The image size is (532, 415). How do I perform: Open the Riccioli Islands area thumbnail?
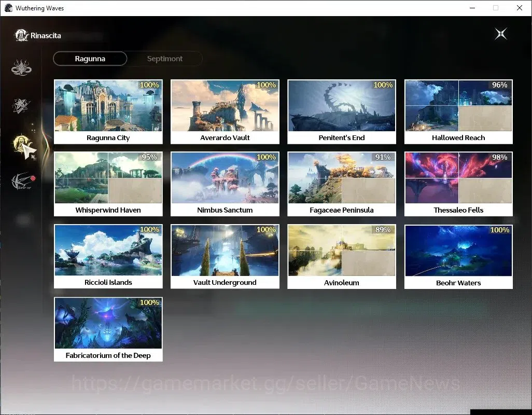coord(108,250)
